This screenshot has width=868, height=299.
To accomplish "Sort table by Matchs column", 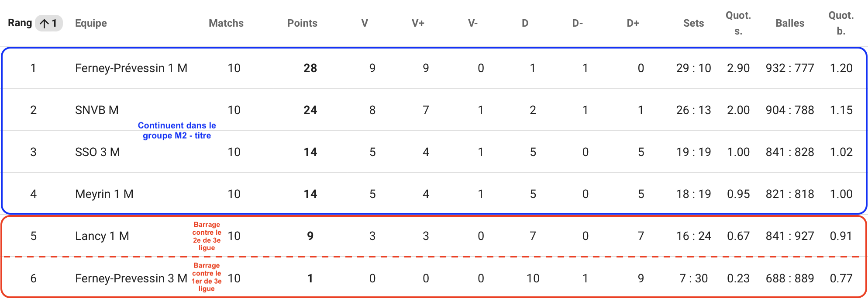I will [x=226, y=23].
